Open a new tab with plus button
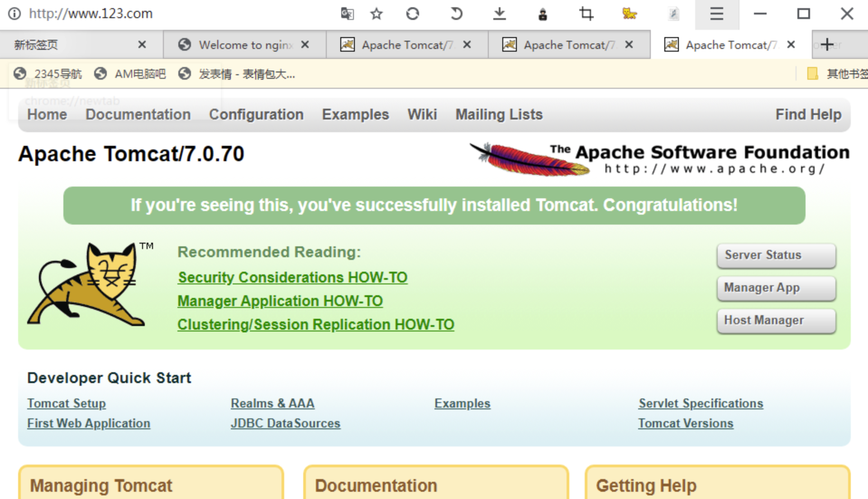This screenshot has width=868, height=499. [827, 44]
